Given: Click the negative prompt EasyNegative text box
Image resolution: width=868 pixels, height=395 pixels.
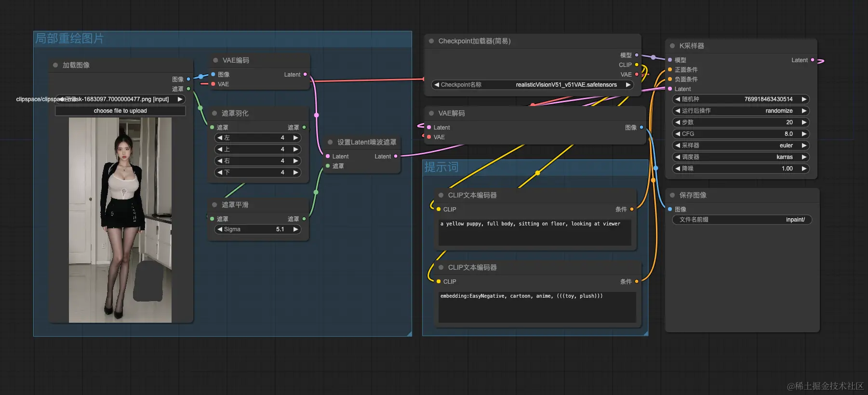Looking at the screenshot, I should [x=537, y=307].
